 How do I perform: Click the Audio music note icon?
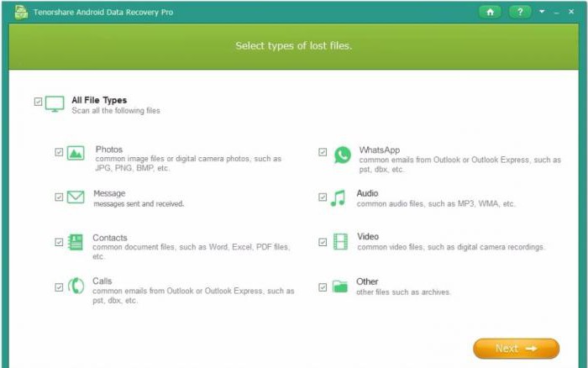coord(338,198)
